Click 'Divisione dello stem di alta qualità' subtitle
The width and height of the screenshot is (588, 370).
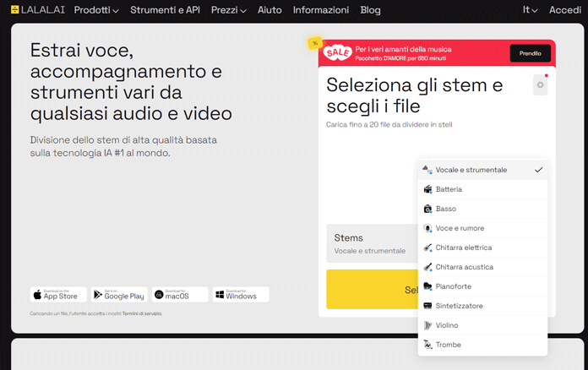pyautogui.click(x=123, y=146)
